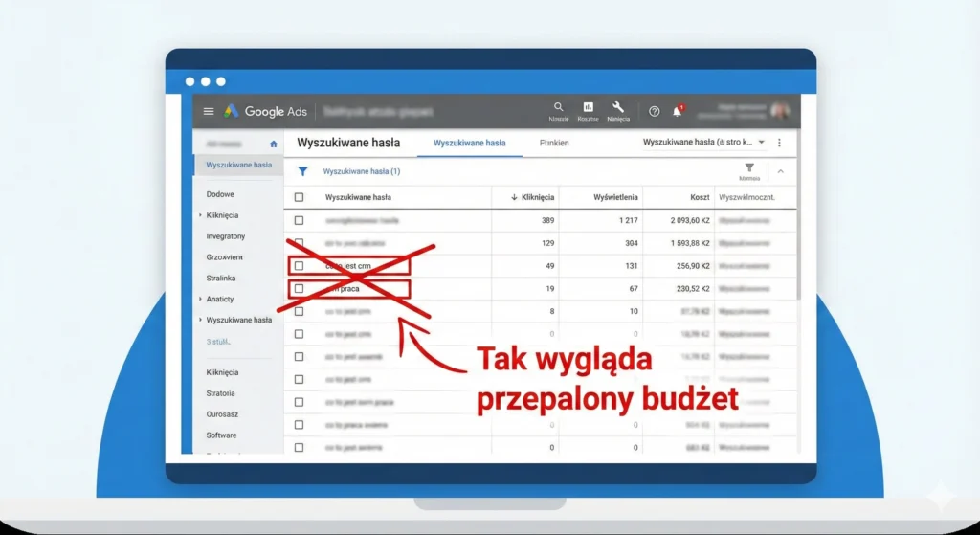Select the checkbox for the 8 clicks row
Screen dimensions: 980x535
coord(300,311)
